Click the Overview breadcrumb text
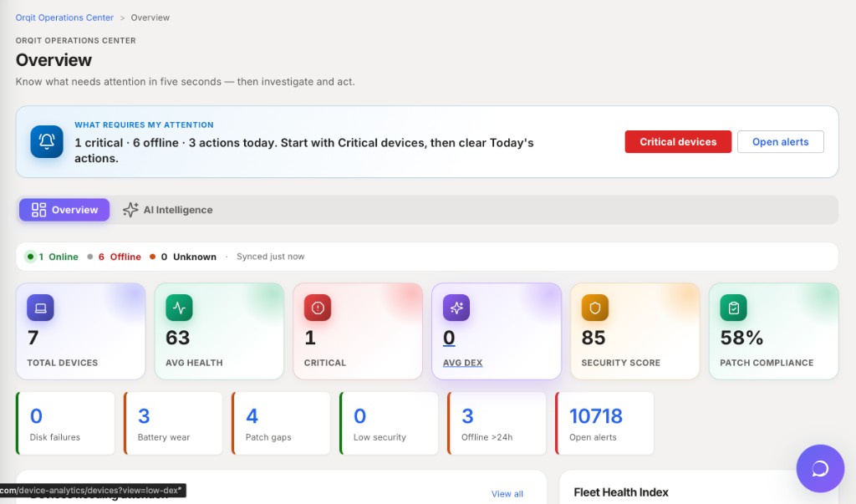The width and height of the screenshot is (856, 504). click(150, 18)
